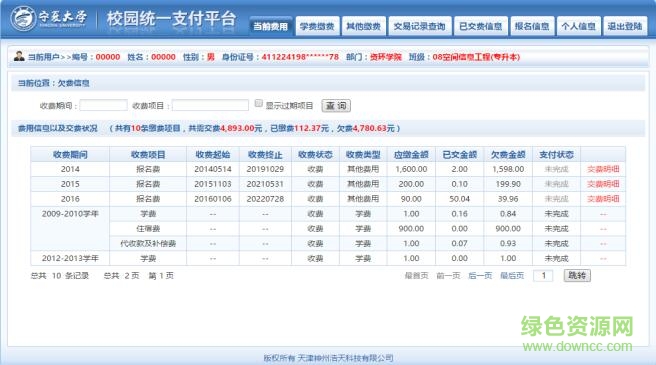Viewport: 656px width, 365px height.
Task: Click the 最首页 first page link
Action: pos(416,275)
